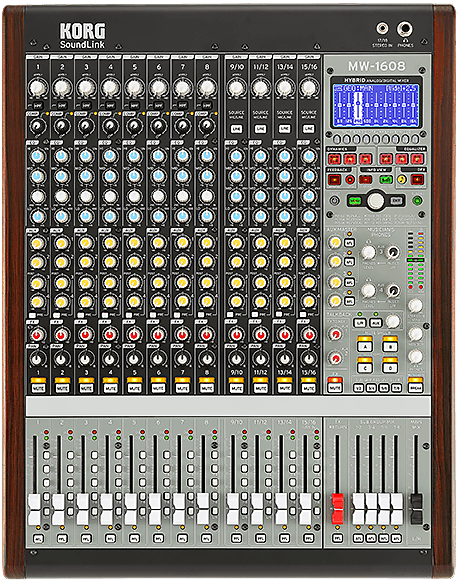Click the BREAK button above main mix

click(415, 387)
